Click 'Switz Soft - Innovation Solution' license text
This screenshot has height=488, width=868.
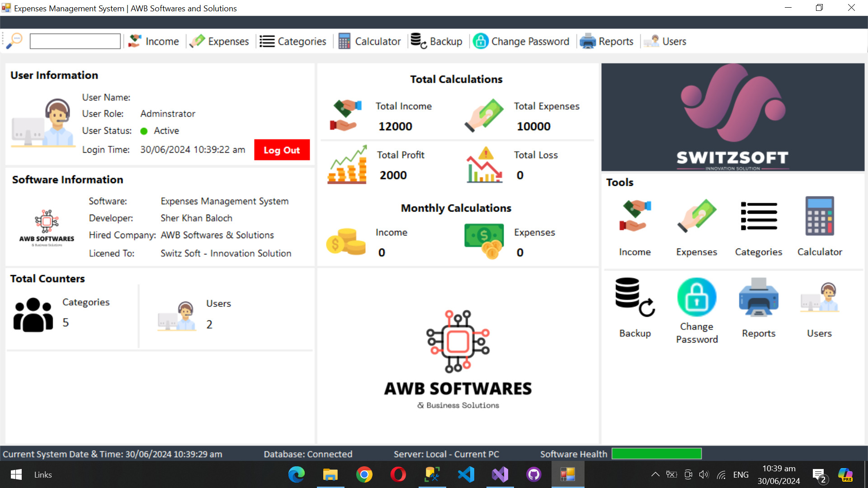226,253
